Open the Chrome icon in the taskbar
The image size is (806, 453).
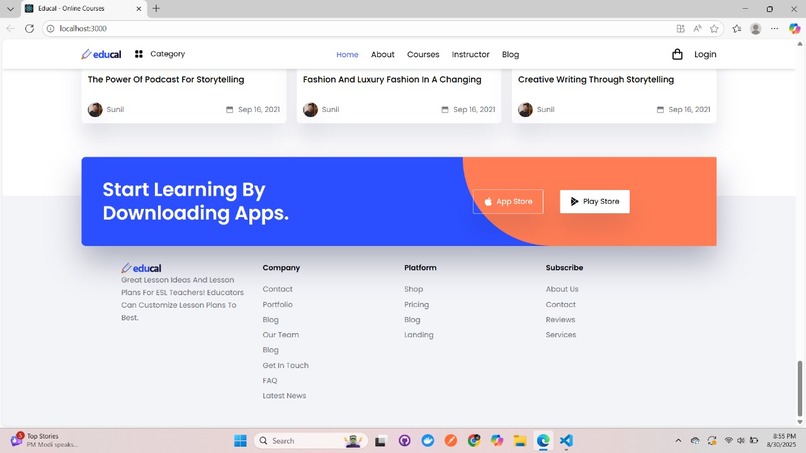coord(474,441)
